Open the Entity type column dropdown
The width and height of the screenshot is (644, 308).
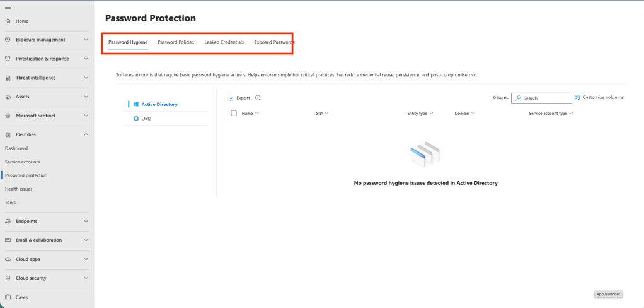pyautogui.click(x=432, y=114)
